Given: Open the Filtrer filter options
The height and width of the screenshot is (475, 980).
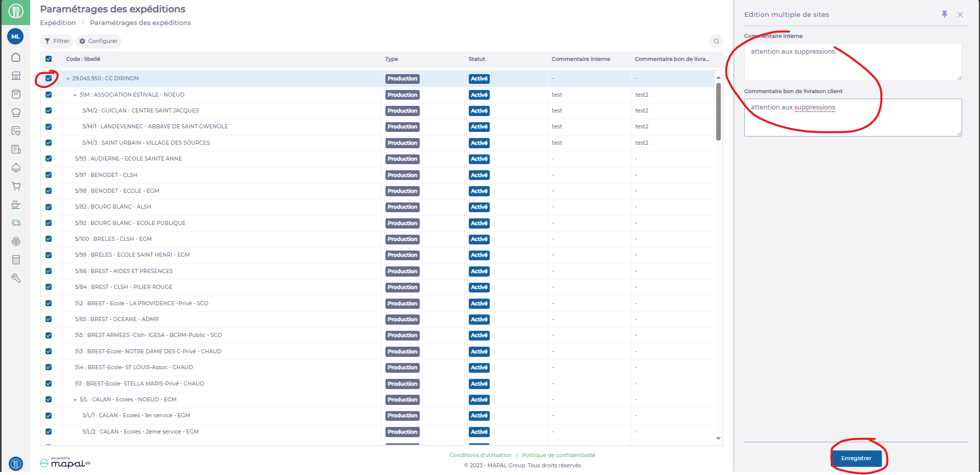Looking at the screenshot, I should point(57,41).
